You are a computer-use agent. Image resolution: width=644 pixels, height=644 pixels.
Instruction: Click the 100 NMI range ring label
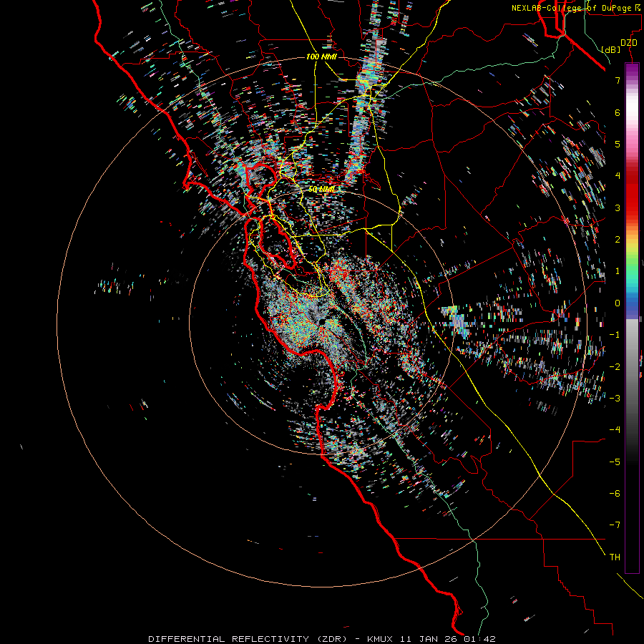click(x=321, y=57)
